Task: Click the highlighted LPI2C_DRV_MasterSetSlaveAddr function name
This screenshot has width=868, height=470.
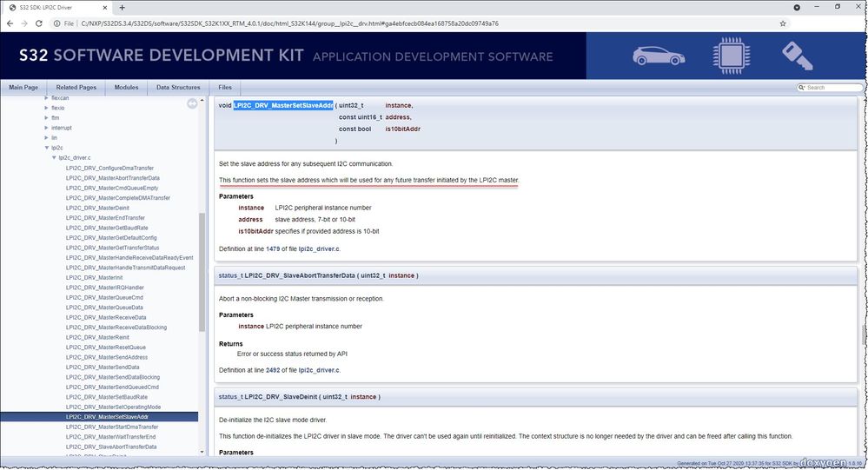Action: [x=283, y=105]
